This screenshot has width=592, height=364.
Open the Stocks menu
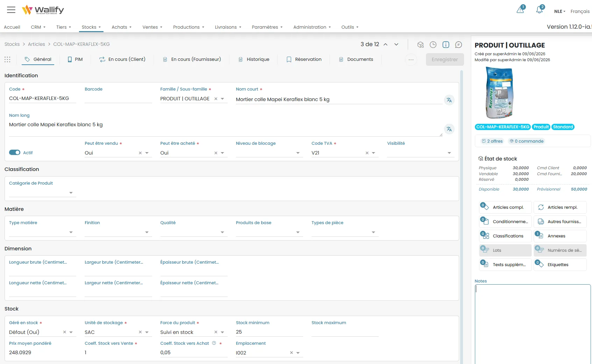click(91, 27)
